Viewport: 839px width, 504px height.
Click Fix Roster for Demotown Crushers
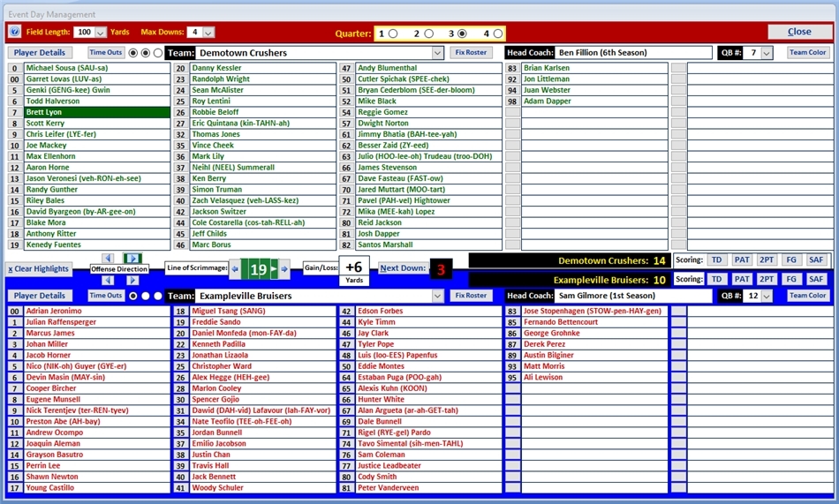pyautogui.click(x=471, y=52)
